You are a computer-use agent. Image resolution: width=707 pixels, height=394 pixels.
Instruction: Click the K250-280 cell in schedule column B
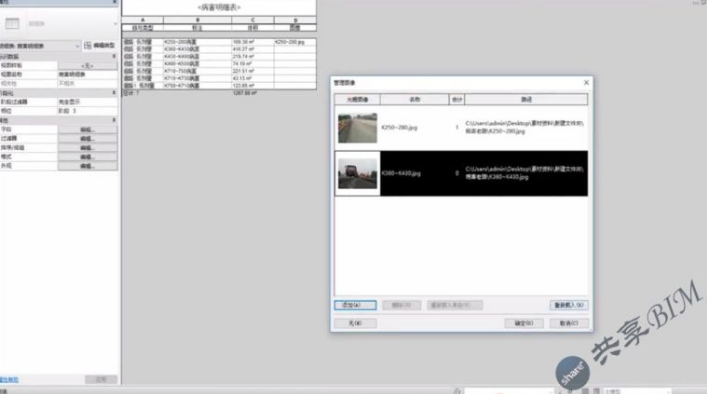[197, 42]
